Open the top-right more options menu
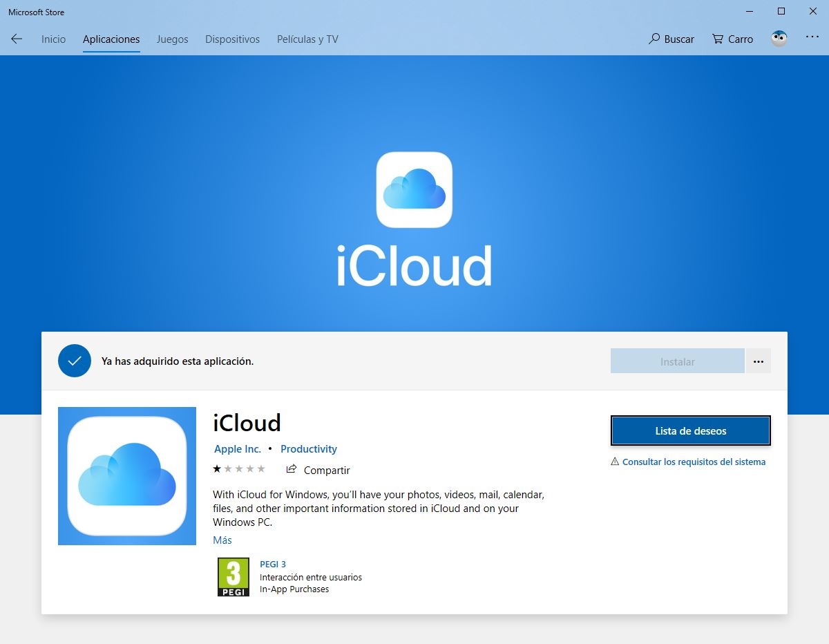This screenshot has width=829, height=644. 812,37
